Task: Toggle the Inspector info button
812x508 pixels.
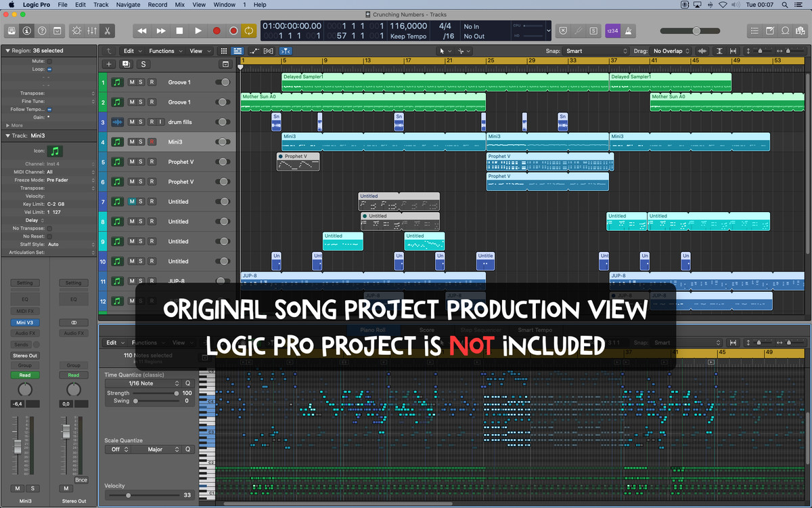Action: point(26,30)
